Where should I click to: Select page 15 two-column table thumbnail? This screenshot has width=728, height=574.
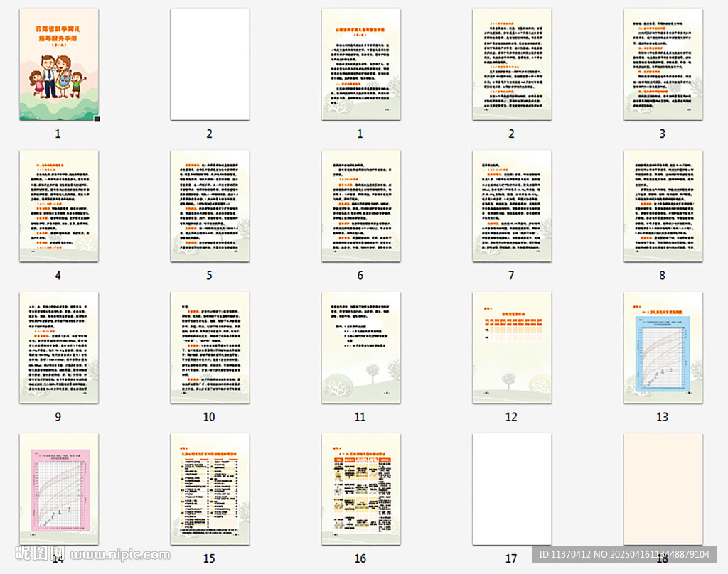(x=210, y=489)
